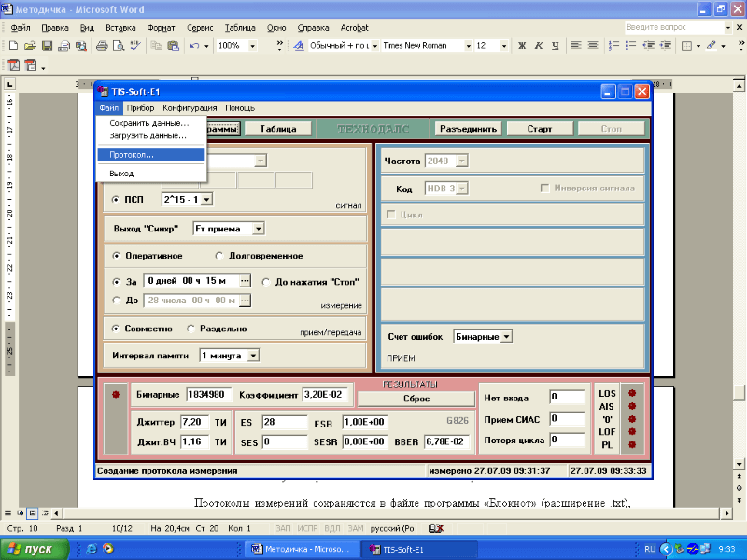Expand the Счет ошибок Бинарные dropdown
This screenshot has height=560, width=747.
506,337
